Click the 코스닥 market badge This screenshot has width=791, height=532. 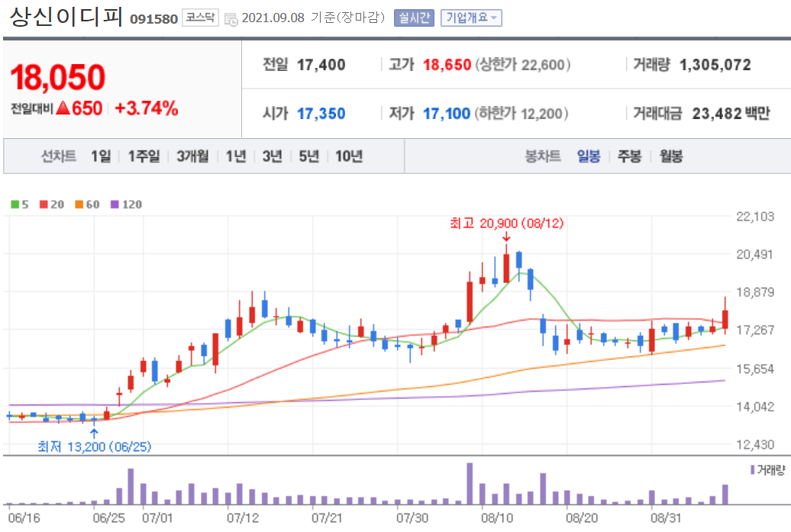click(x=200, y=18)
